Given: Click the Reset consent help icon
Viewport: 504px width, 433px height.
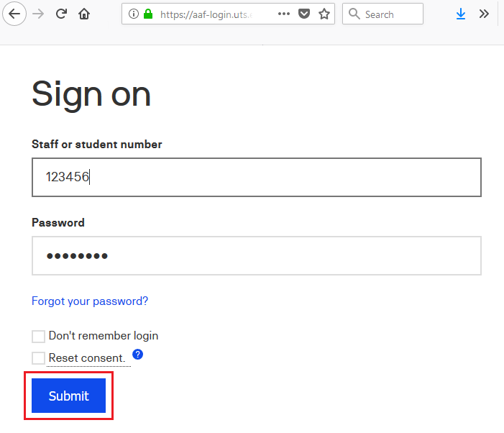Looking at the screenshot, I should 138,355.
